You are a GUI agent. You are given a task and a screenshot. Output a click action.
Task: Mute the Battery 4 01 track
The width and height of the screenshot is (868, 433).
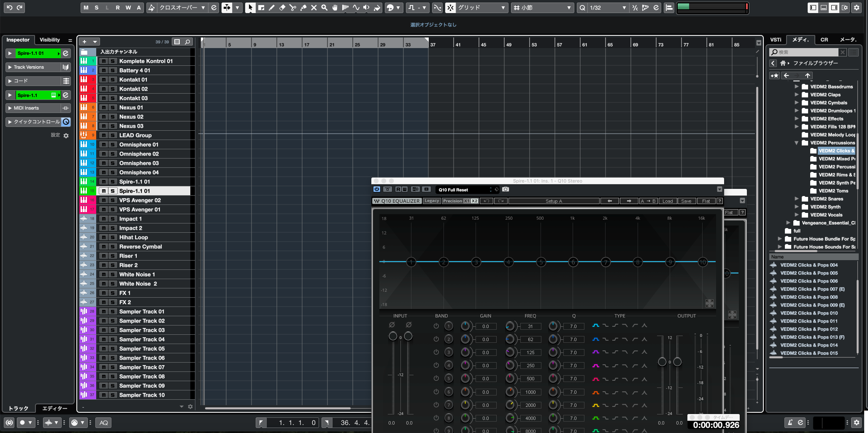103,70
